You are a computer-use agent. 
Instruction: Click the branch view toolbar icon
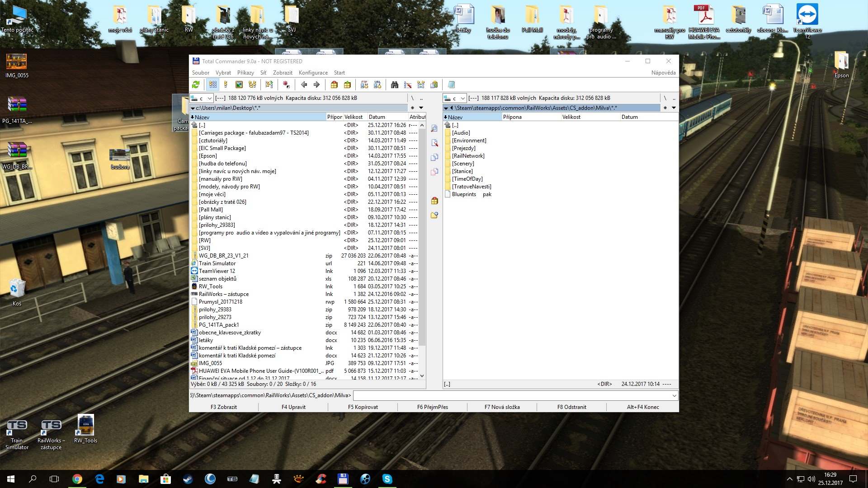tap(269, 84)
